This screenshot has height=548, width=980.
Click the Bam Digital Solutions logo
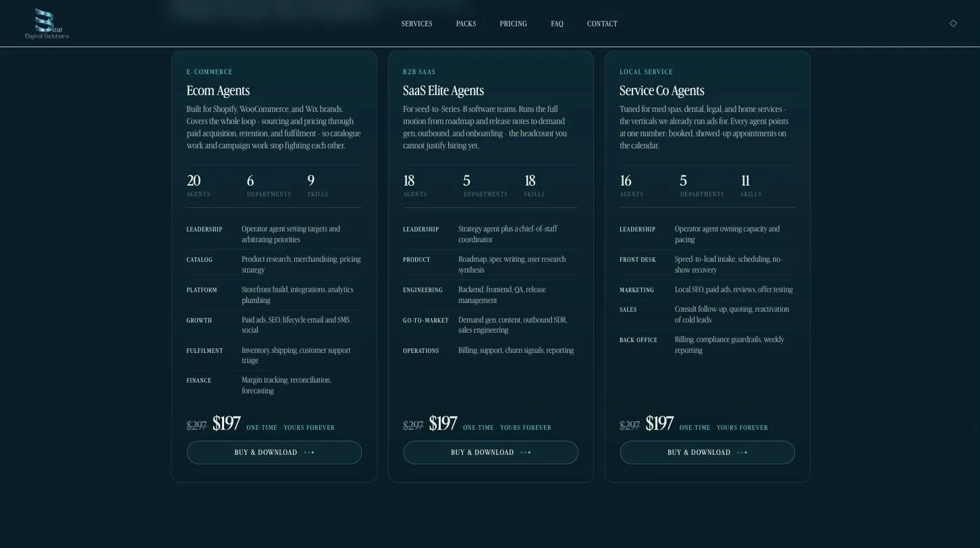click(x=47, y=24)
